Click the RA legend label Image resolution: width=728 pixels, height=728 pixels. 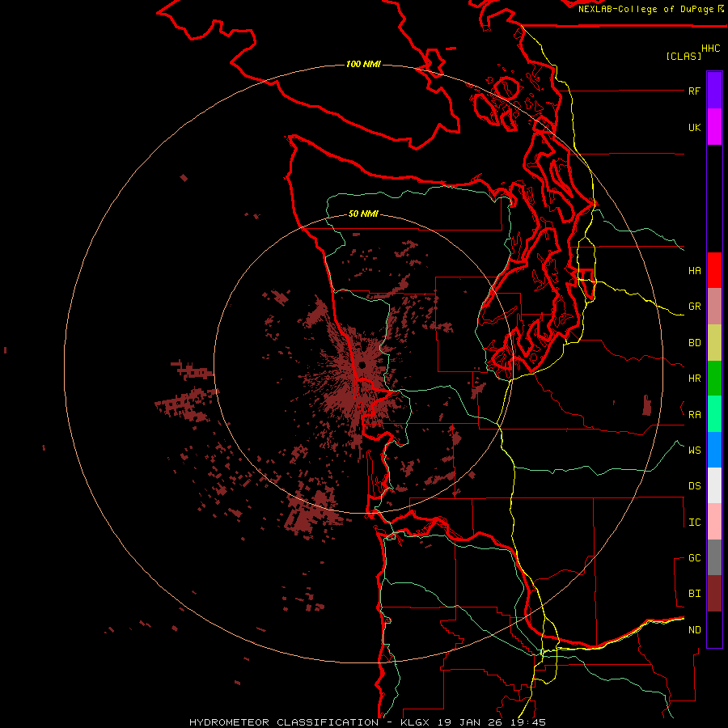[694, 415]
